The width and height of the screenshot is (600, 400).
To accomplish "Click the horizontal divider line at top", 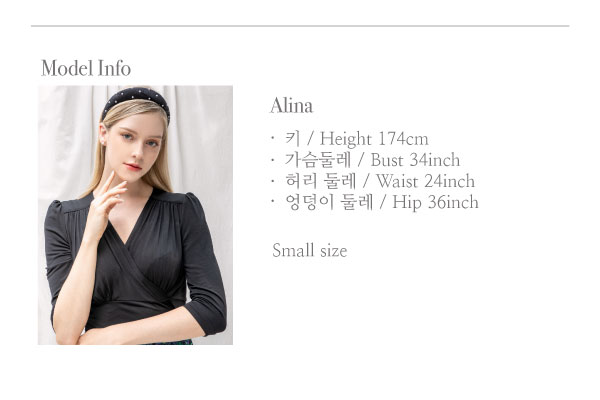I will click(x=300, y=26).
